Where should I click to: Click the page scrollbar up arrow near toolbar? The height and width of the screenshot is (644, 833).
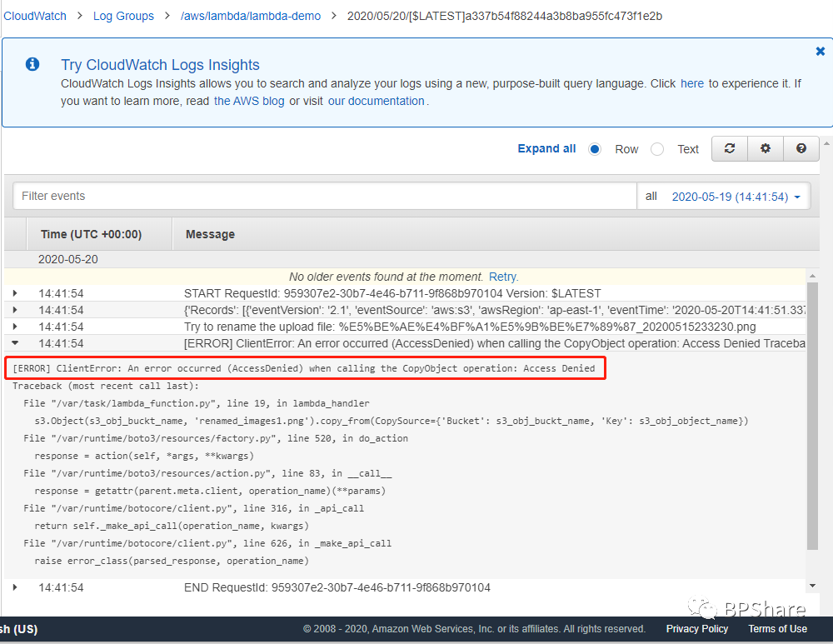point(826,143)
